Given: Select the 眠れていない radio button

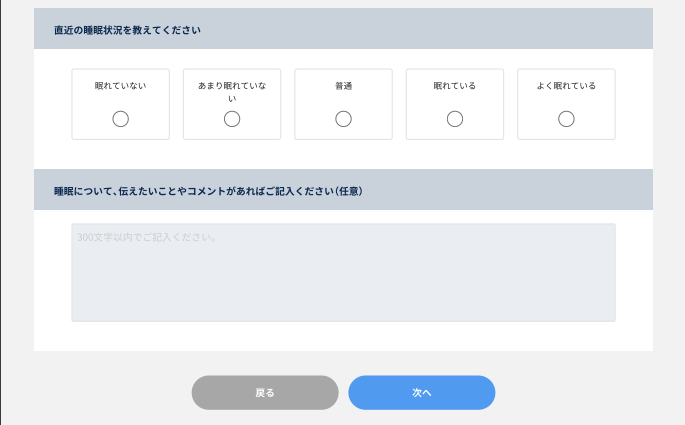Looking at the screenshot, I should (x=121, y=119).
